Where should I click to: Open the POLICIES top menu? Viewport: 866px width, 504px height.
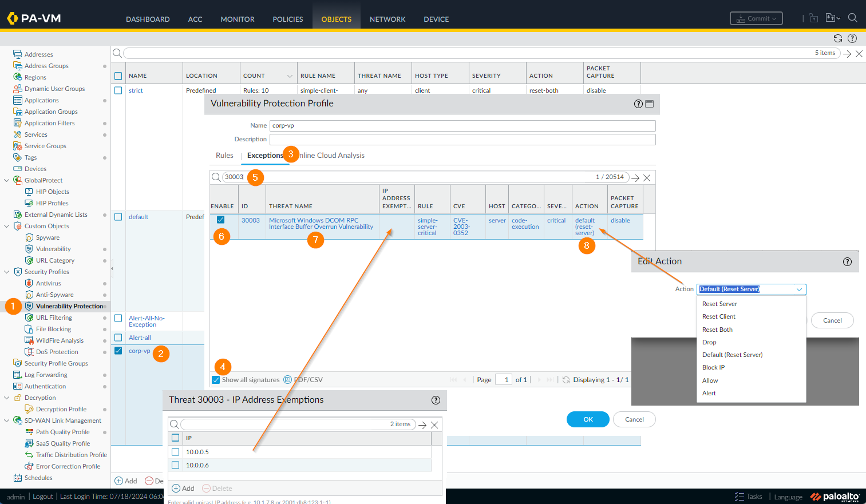(287, 19)
